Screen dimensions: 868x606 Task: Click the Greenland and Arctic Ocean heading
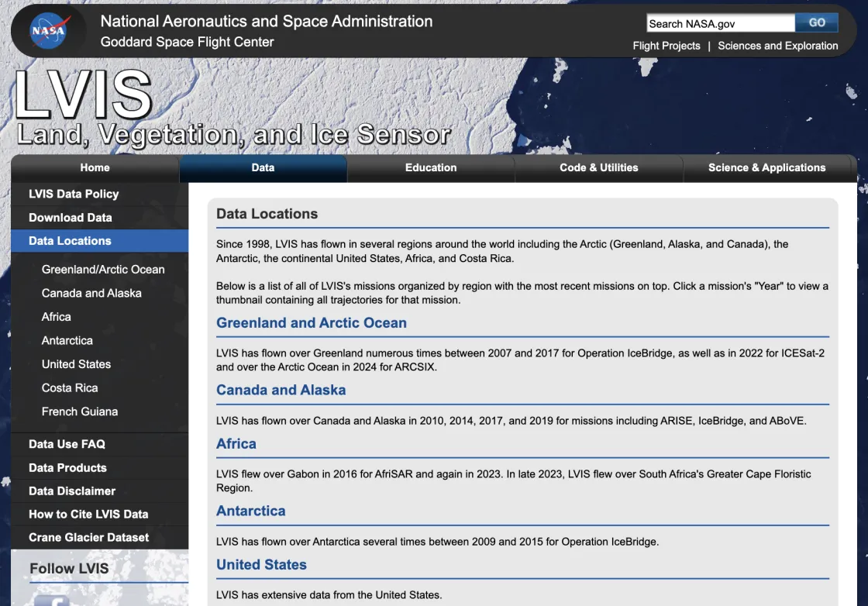point(311,322)
